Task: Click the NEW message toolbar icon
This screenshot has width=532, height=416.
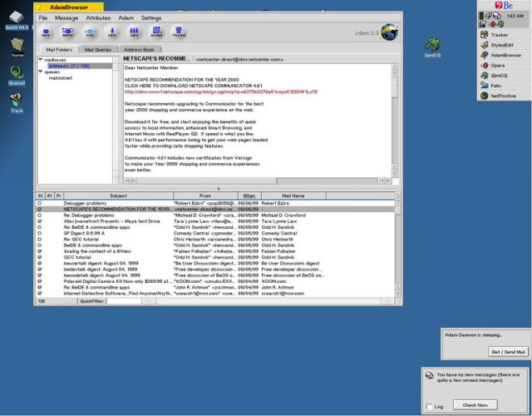Action: pyautogui.click(x=46, y=32)
